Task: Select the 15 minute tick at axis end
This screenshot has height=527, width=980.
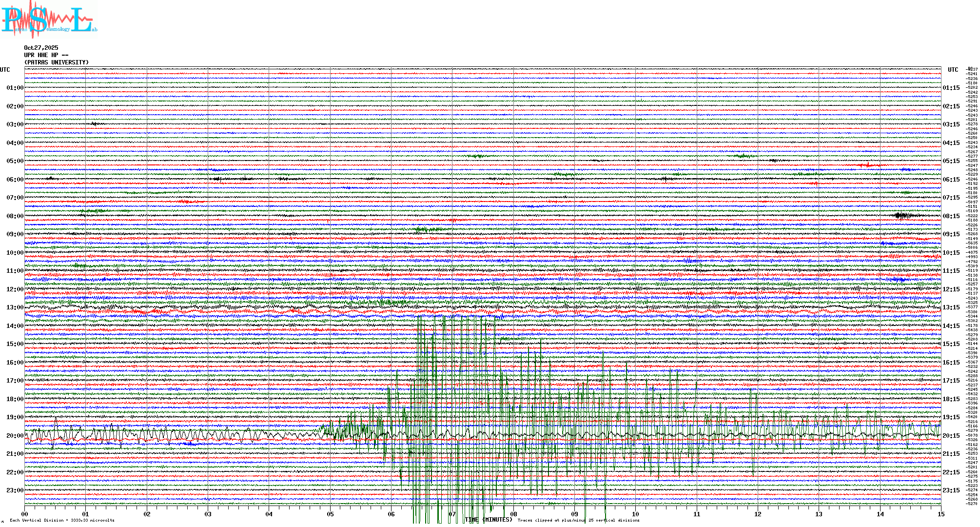Action: pyautogui.click(x=941, y=514)
